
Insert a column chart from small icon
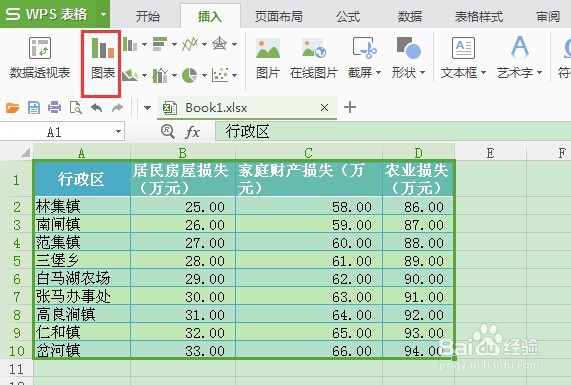pos(130,44)
